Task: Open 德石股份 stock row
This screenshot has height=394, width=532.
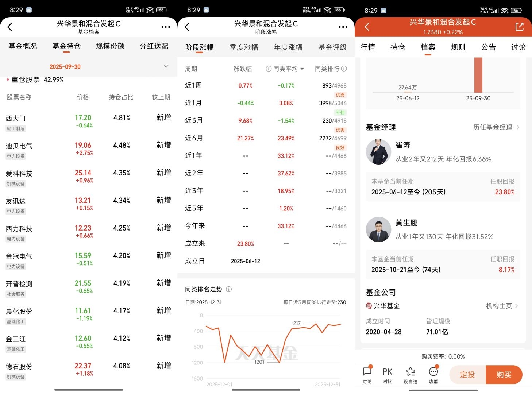Action: coord(89,371)
